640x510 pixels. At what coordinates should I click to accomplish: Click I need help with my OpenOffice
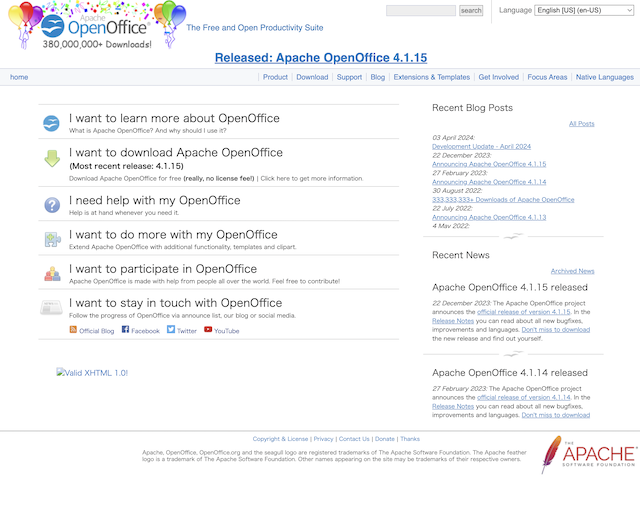(x=155, y=200)
